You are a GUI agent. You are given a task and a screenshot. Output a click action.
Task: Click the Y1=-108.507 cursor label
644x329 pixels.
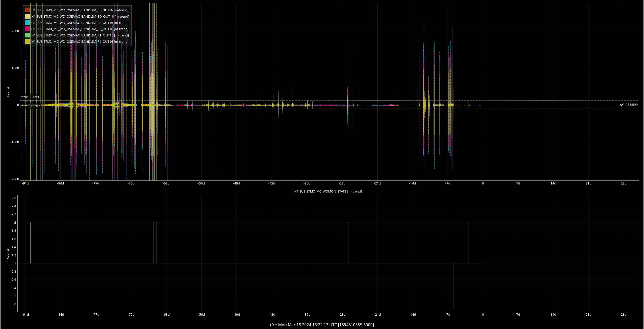pyautogui.click(x=30, y=106)
